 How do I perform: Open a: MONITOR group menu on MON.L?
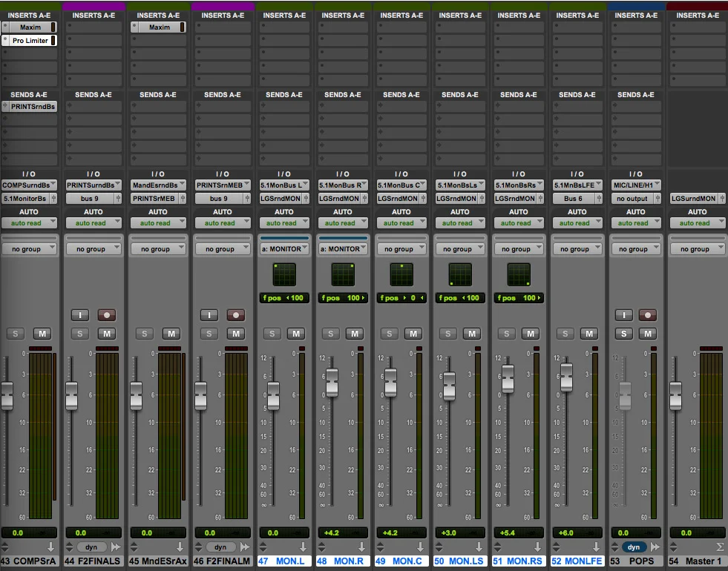[284, 249]
